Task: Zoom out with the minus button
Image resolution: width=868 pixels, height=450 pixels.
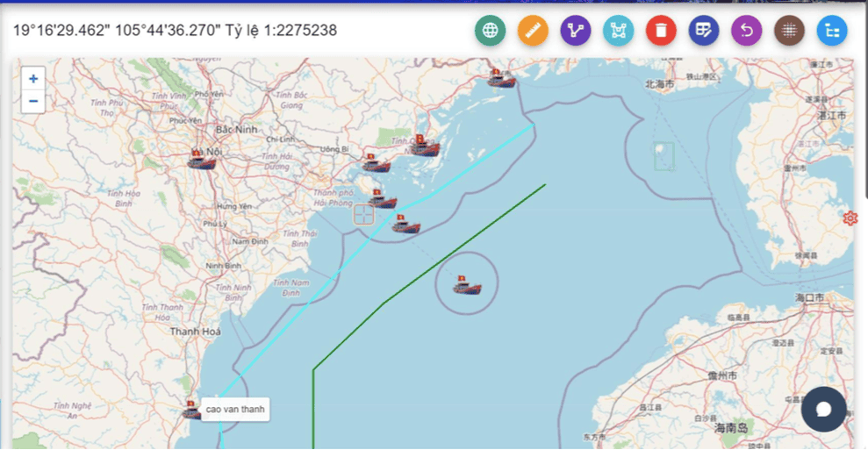Action: click(33, 101)
